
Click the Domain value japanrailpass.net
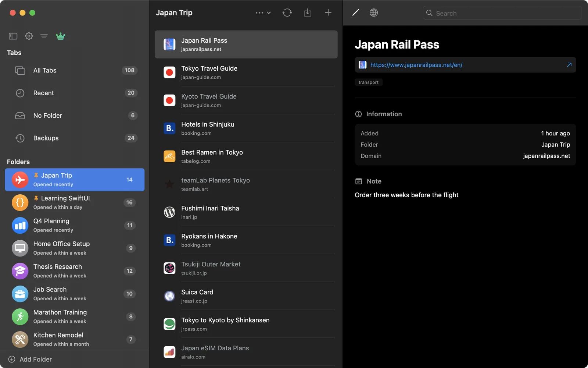click(546, 156)
